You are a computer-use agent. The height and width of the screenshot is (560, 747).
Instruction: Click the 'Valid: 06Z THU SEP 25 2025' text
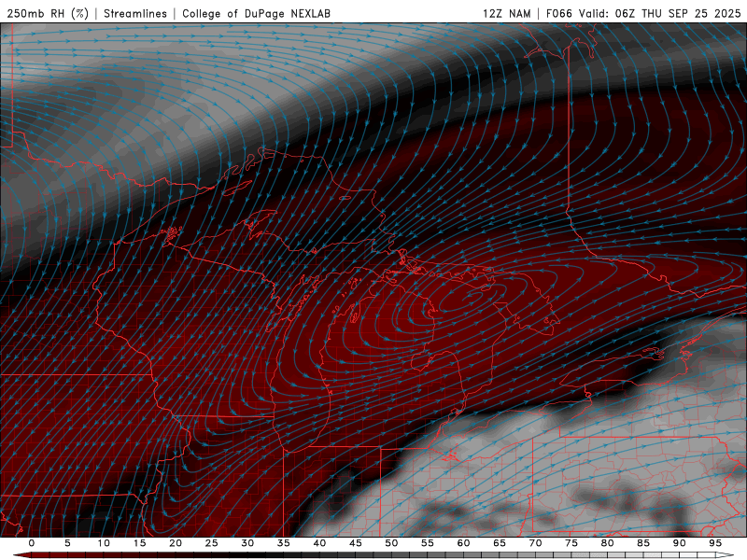660,13
